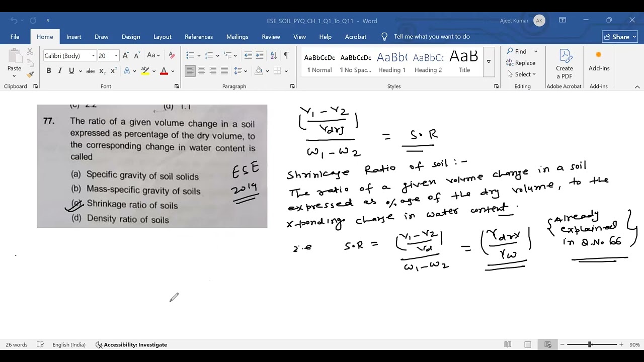Open Select dropdown in Editing

click(x=522, y=74)
